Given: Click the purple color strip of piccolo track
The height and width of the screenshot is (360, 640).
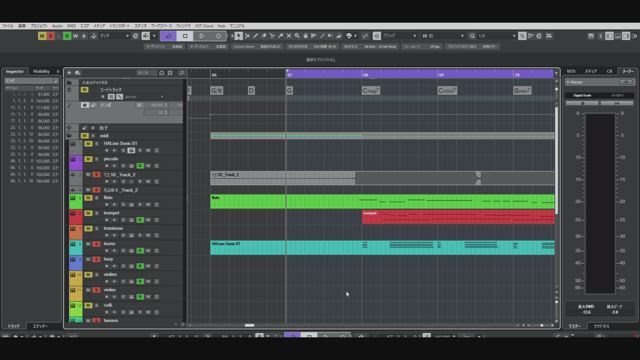Looking at the screenshot, I should click(76, 163).
